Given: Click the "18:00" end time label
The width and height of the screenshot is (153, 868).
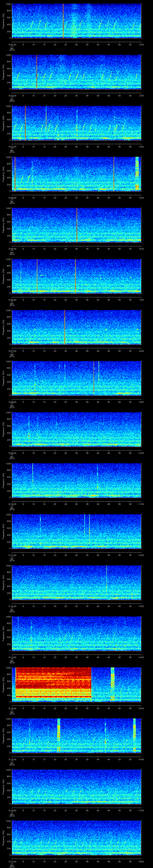Looking at the screenshot, I should (141, 862).
